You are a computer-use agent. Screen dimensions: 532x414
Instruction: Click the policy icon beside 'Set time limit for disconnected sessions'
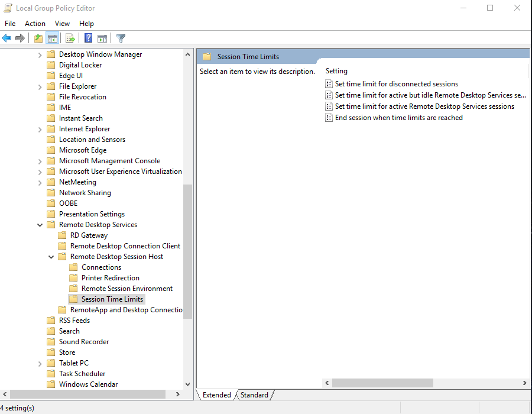(329, 84)
